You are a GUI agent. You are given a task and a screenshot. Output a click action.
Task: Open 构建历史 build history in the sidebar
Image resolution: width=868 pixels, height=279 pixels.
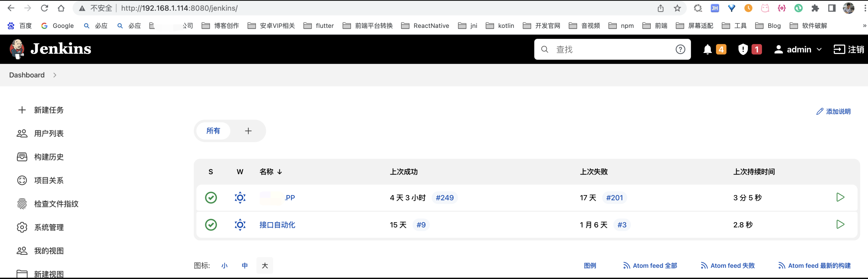coord(49,157)
